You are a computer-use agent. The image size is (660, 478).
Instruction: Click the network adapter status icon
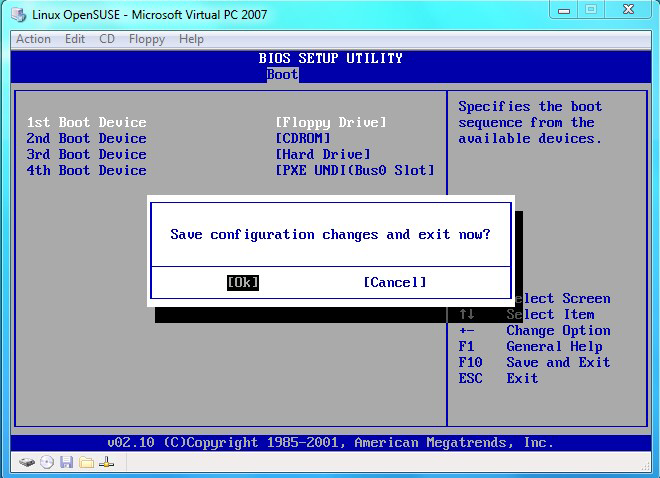(106, 462)
